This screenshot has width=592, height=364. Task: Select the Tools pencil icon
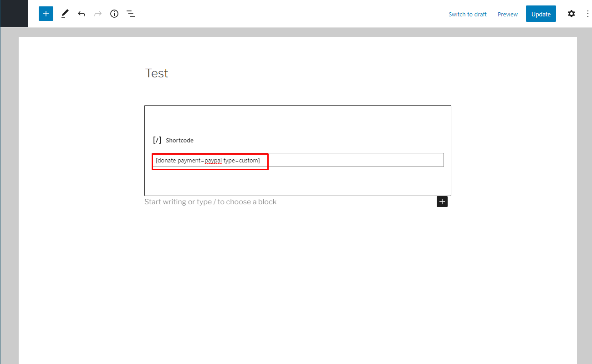click(x=65, y=14)
